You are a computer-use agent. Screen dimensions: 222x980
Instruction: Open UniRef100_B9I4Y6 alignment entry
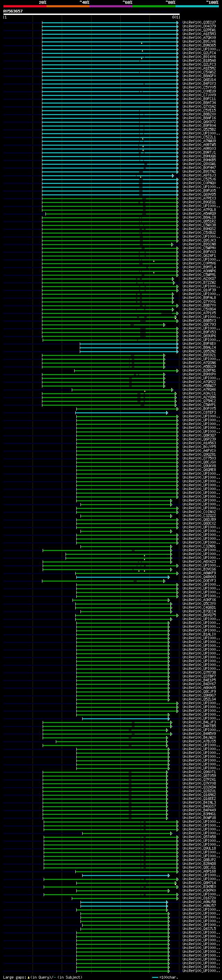pos(199,57)
